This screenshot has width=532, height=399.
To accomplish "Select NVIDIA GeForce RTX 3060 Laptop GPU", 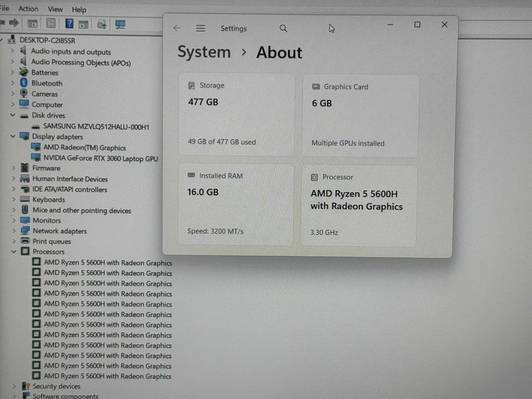I will point(100,158).
